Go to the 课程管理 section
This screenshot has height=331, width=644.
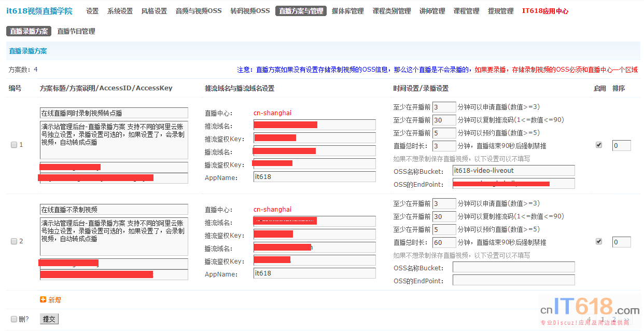click(466, 11)
